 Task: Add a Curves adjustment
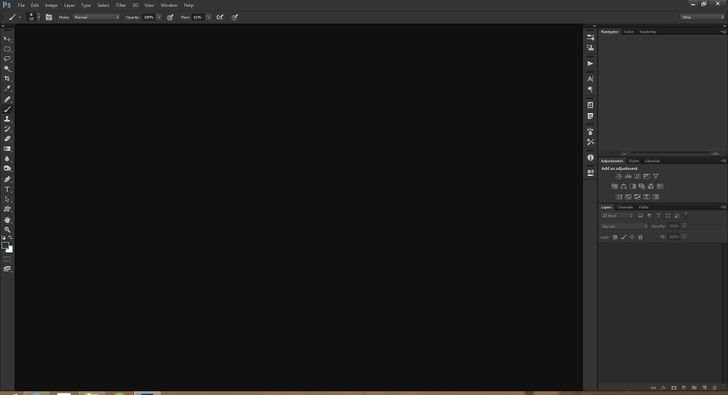point(637,176)
